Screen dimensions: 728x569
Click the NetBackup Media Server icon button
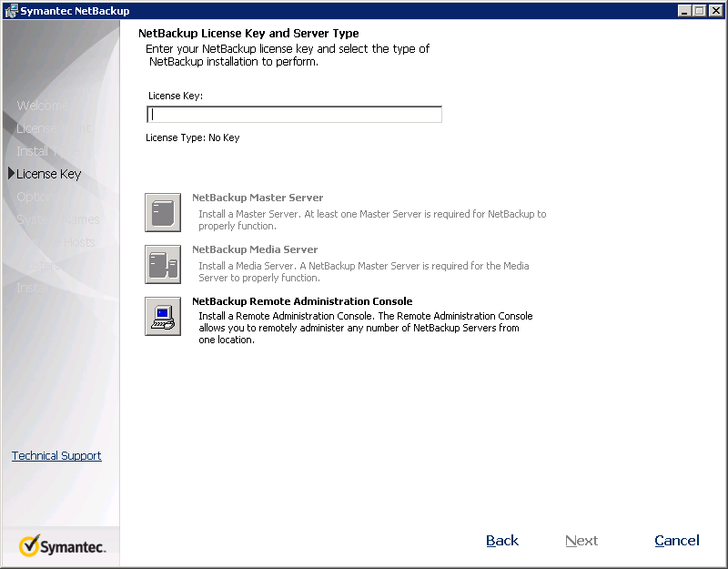[163, 264]
